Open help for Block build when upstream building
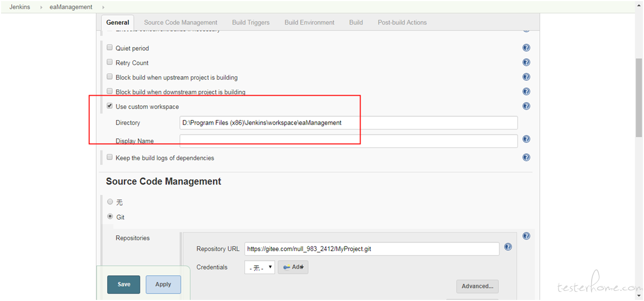This screenshot has height=301, width=644. (x=526, y=77)
